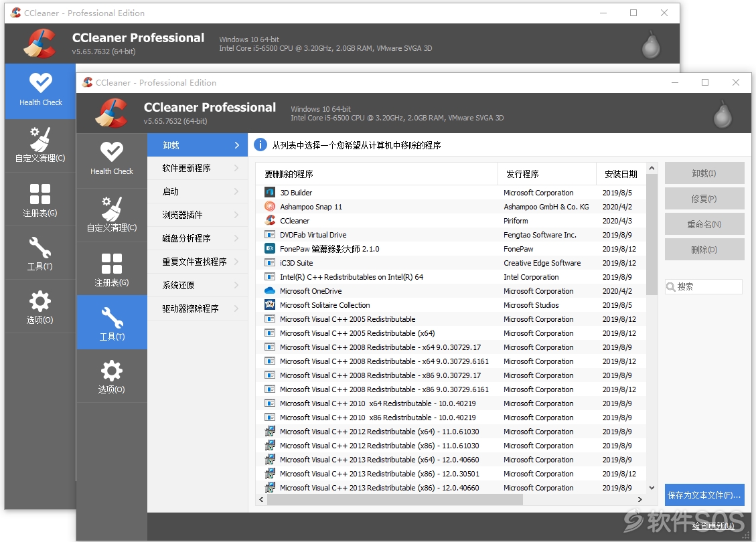Click Microsoft Studios publisher cell
Screen dimensions: 756x542
tap(531, 305)
